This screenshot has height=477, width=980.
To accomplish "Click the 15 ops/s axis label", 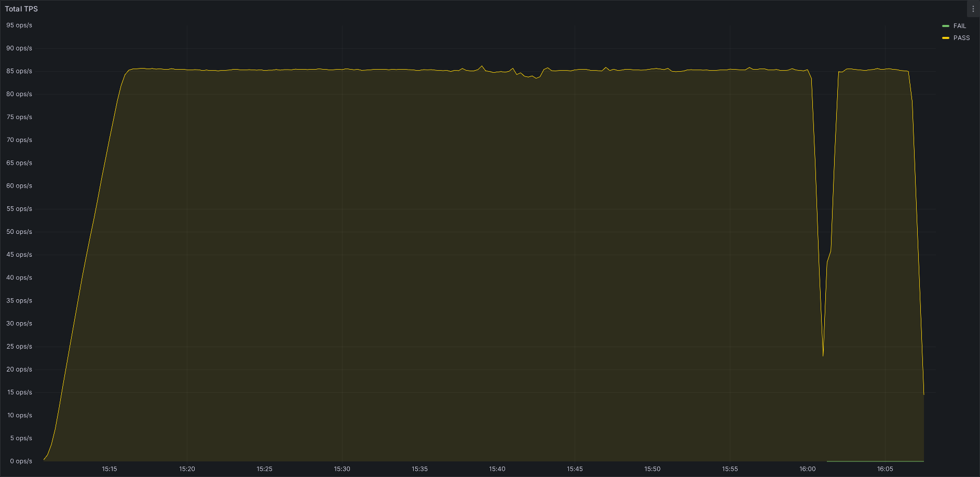I will pyautogui.click(x=20, y=392).
